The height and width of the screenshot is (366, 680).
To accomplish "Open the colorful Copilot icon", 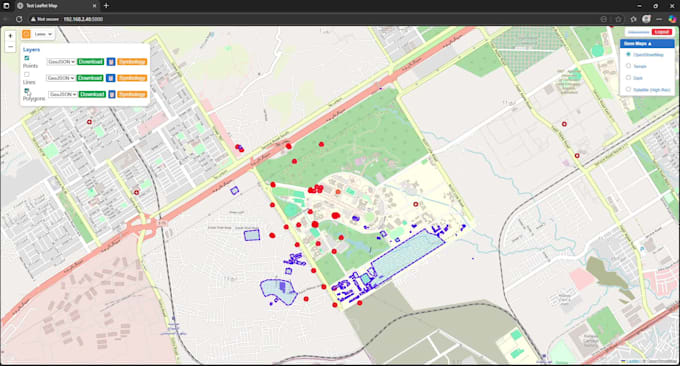I will 672,19.
